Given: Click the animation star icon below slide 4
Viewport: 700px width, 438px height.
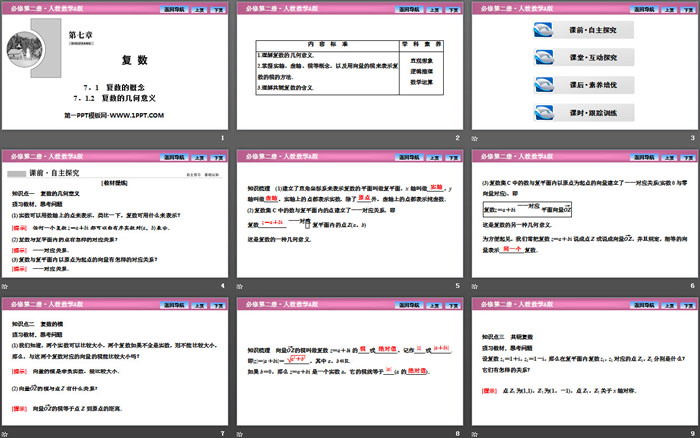Looking at the screenshot, I should click(x=4, y=286).
